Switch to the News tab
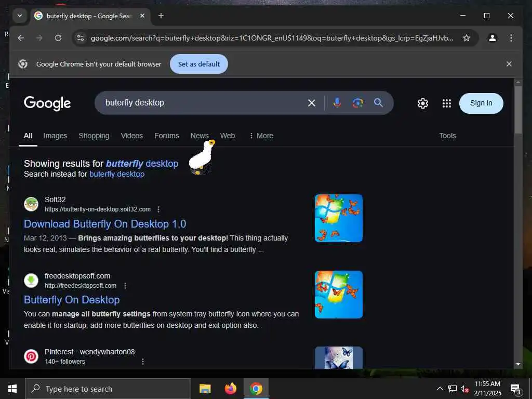The image size is (532, 399). pyautogui.click(x=199, y=136)
